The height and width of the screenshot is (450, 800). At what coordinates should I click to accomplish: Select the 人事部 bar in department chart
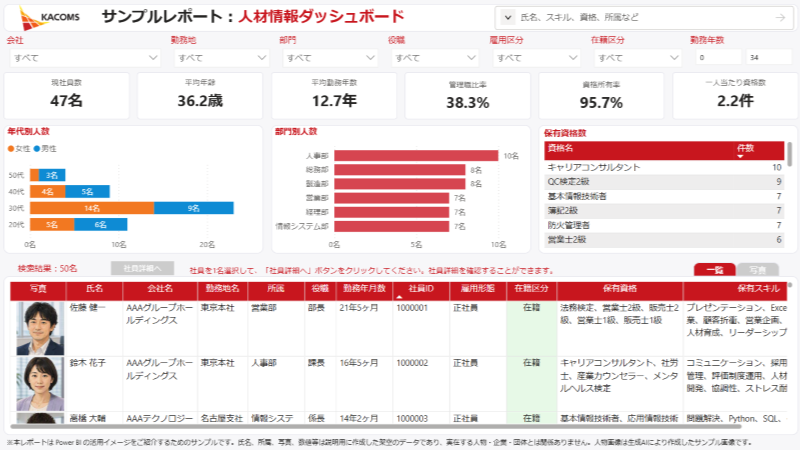416,156
